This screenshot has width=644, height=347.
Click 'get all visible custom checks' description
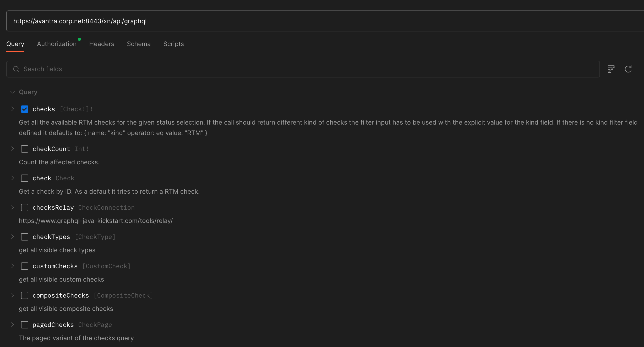[61, 279]
